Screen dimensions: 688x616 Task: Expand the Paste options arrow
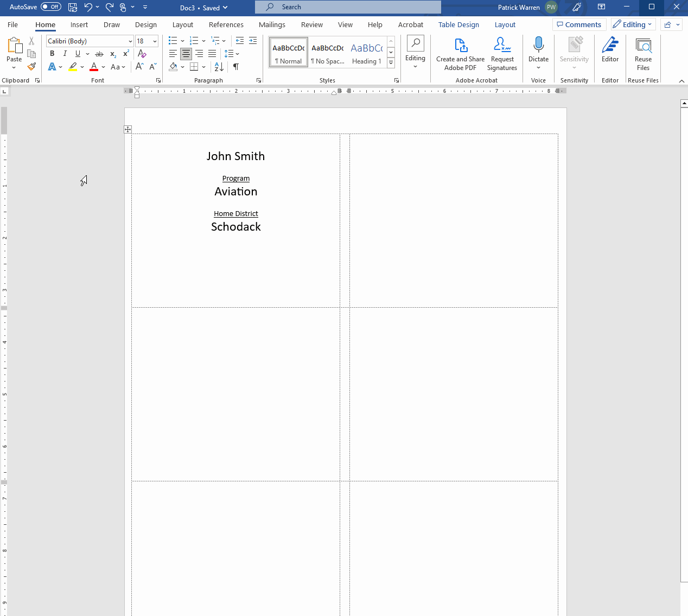[14, 68]
